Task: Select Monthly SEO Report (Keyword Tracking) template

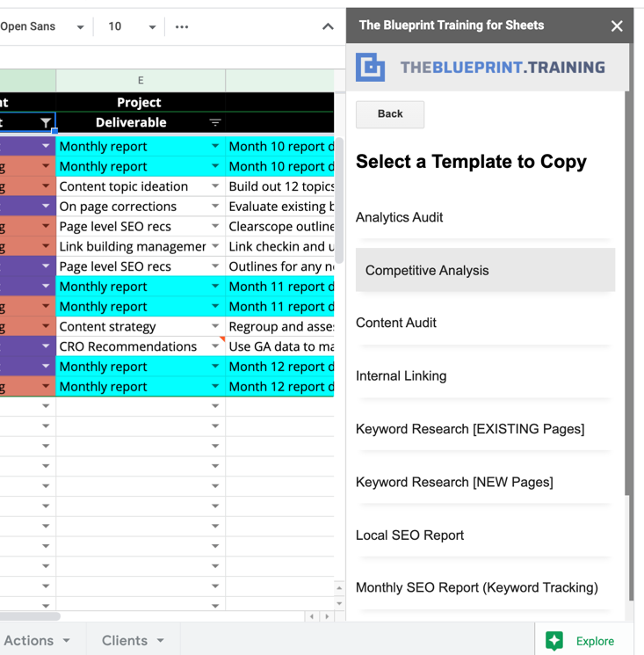Action: point(485,588)
